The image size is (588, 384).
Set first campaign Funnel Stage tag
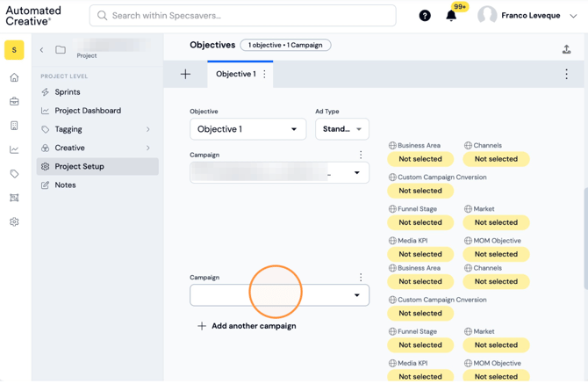click(420, 222)
